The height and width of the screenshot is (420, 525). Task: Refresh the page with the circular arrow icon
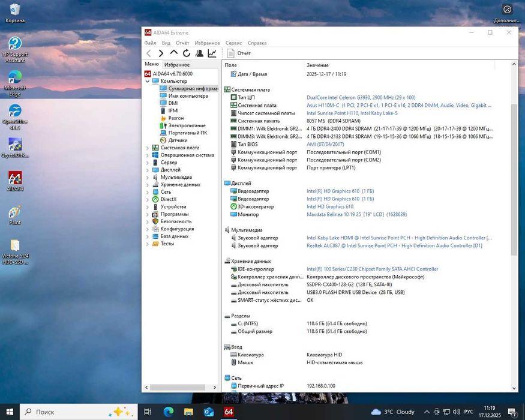point(187,53)
